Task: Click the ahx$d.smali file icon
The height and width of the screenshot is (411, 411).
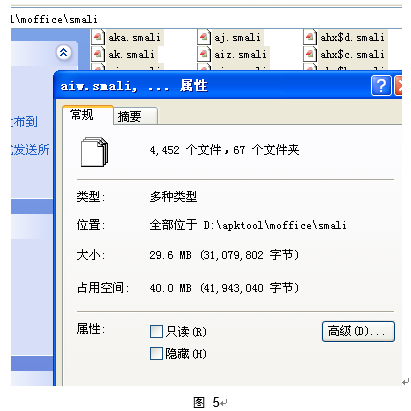Action: click(x=310, y=37)
